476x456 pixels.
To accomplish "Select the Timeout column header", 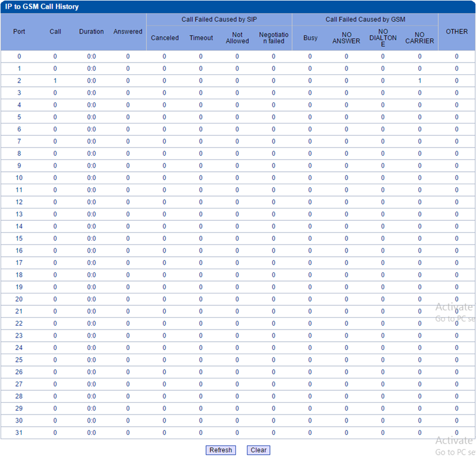I will pyautogui.click(x=201, y=38).
